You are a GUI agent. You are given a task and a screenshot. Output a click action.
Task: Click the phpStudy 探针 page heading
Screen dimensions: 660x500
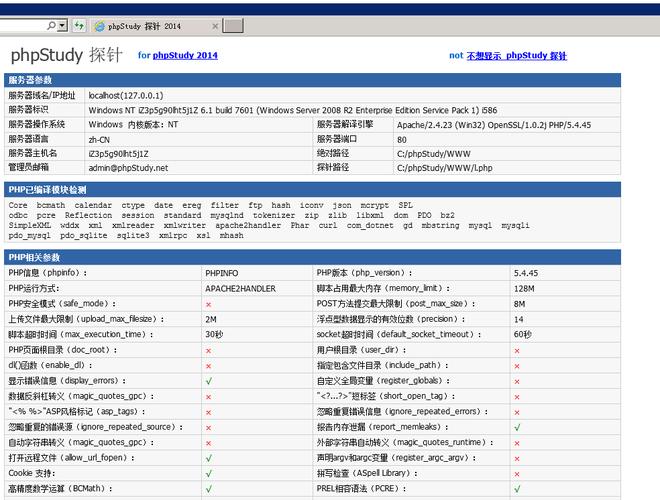coord(67,55)
